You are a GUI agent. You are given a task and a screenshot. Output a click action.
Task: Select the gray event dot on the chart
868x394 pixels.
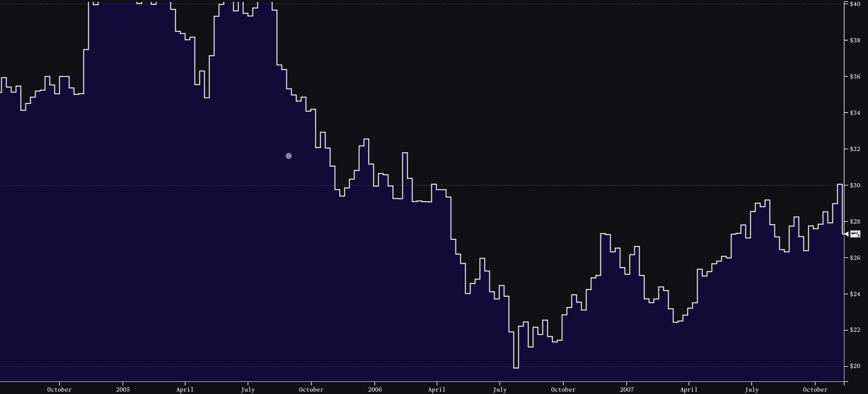[288, 156]
